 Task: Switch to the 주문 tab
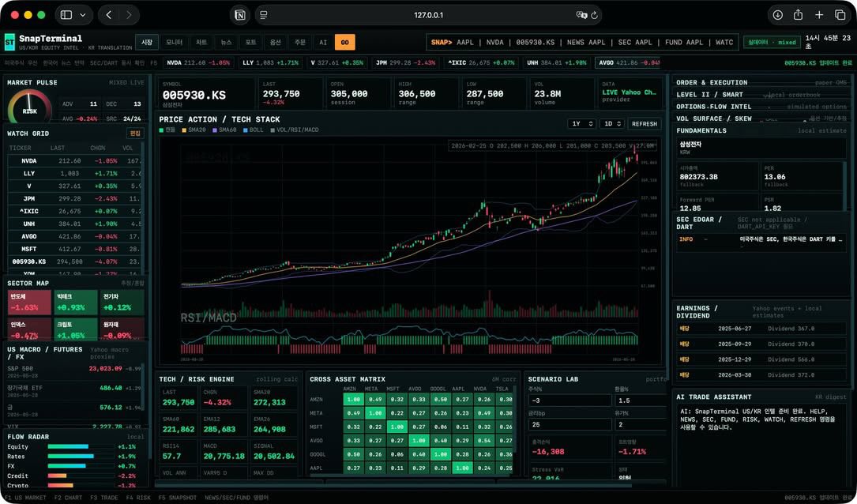pyautogui.click(x=300, y=42)
